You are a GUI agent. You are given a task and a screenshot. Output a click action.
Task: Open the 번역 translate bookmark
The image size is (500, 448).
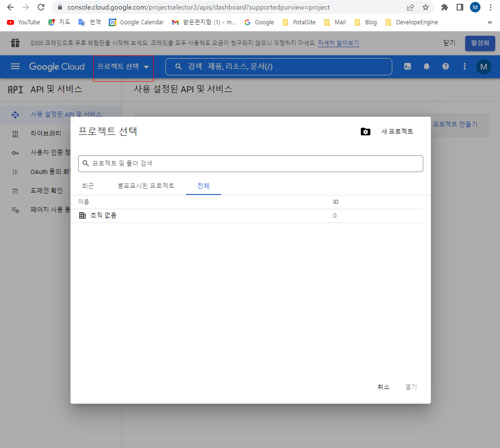tap(90, 22)
